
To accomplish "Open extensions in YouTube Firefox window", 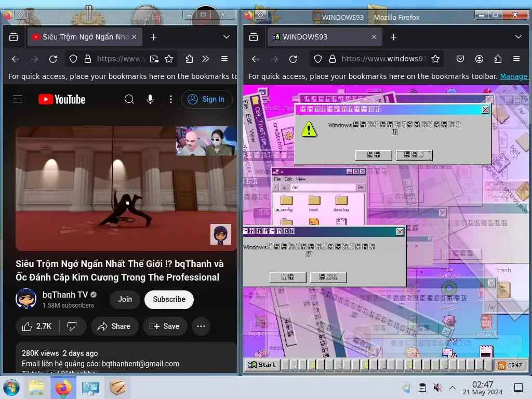I will click(189, 59).
